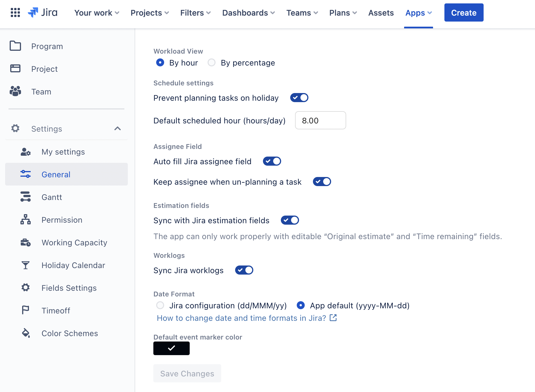Click the Settings gear icon
The image size is (535, 392).
(15, 128)
